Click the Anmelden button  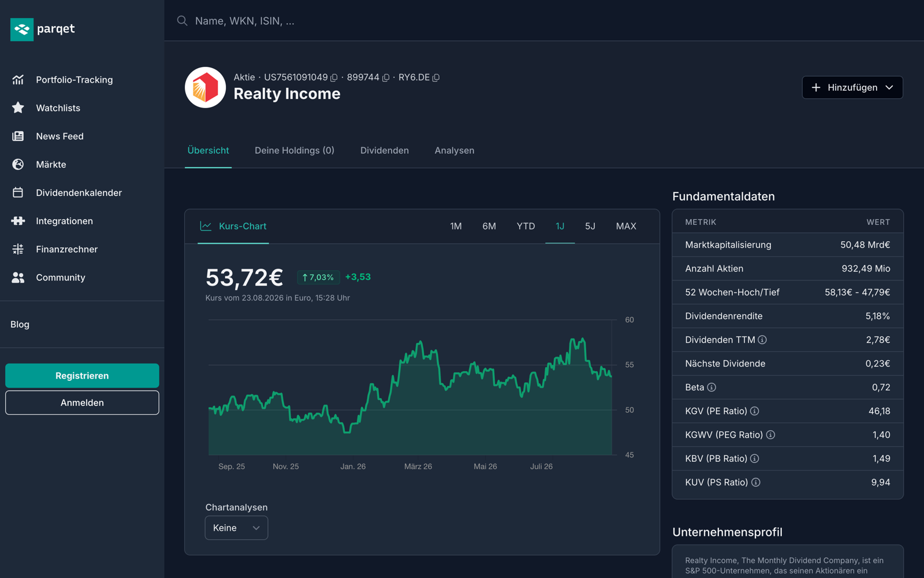82,403
